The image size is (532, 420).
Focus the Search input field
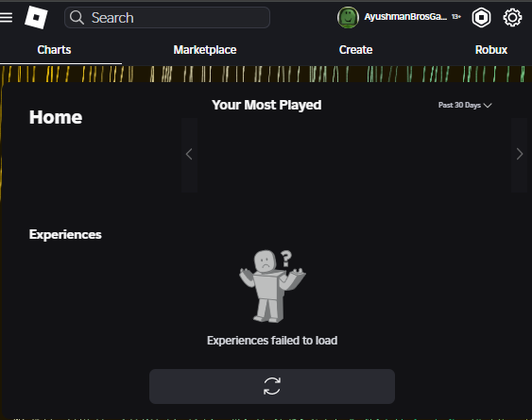(x=167, y=18)
